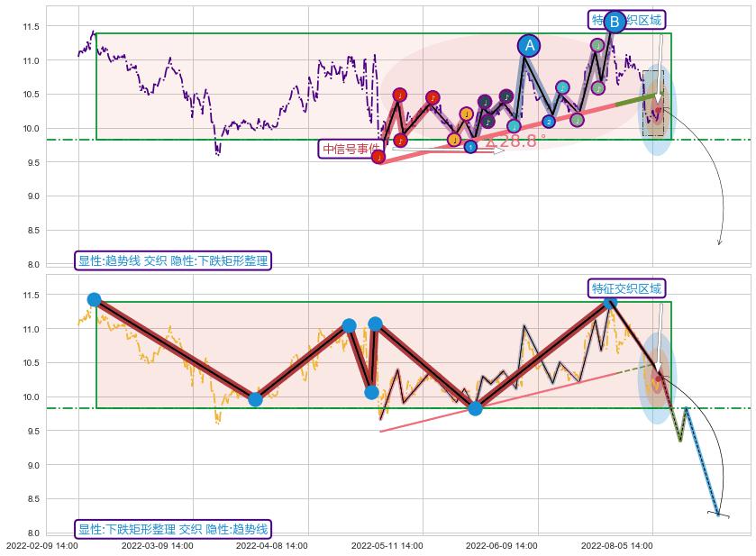
Task: Select the small blue marker numbered 2
Action: tap(549, 122)
